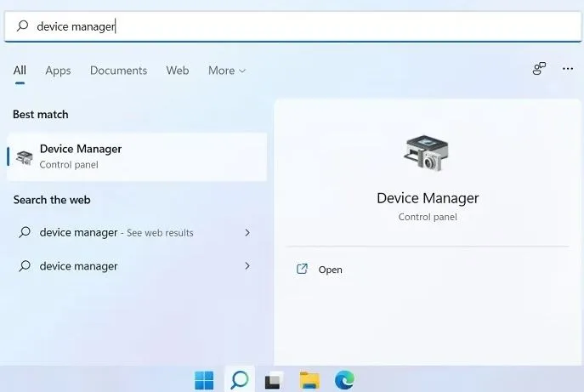Select the Web filter tab
Screen dimensions: 584x392
178,71
